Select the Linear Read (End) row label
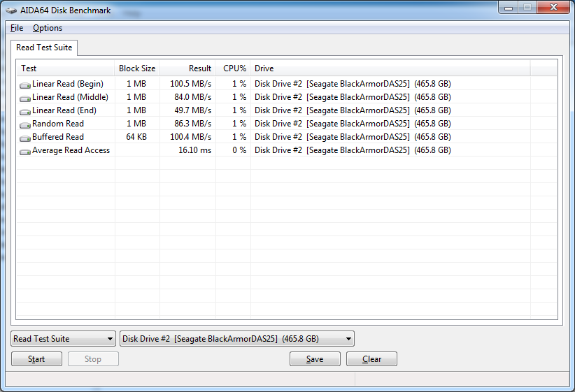The height and width of the screenshot is (392, 575). click(64, 110)
